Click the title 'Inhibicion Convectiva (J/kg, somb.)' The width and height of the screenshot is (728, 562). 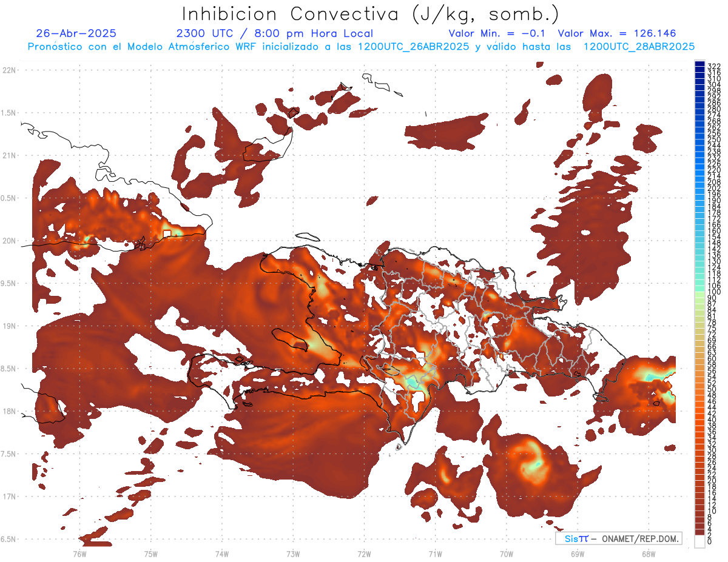[x=370, y=14]
